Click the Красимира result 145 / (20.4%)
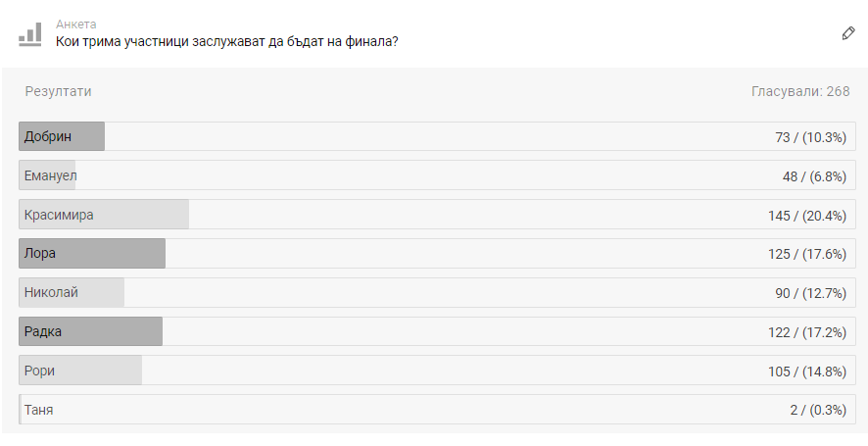Viewport: 868px width, 446px height. (806, 215)
